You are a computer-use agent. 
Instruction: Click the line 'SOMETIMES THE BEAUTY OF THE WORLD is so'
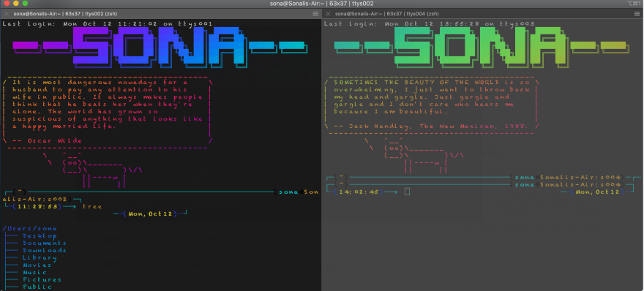[432, 82]
